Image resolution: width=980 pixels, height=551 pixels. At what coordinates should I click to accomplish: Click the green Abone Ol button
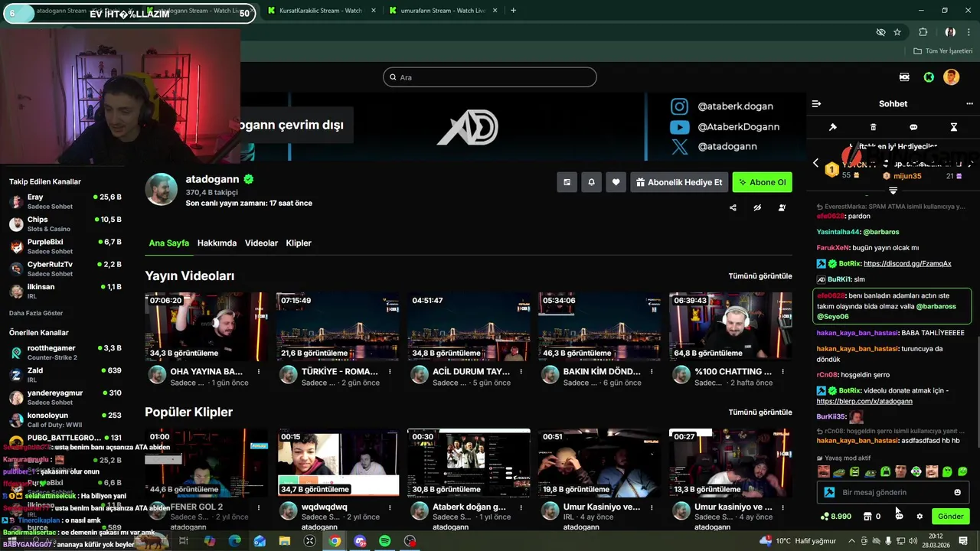[x=762, y=182]
